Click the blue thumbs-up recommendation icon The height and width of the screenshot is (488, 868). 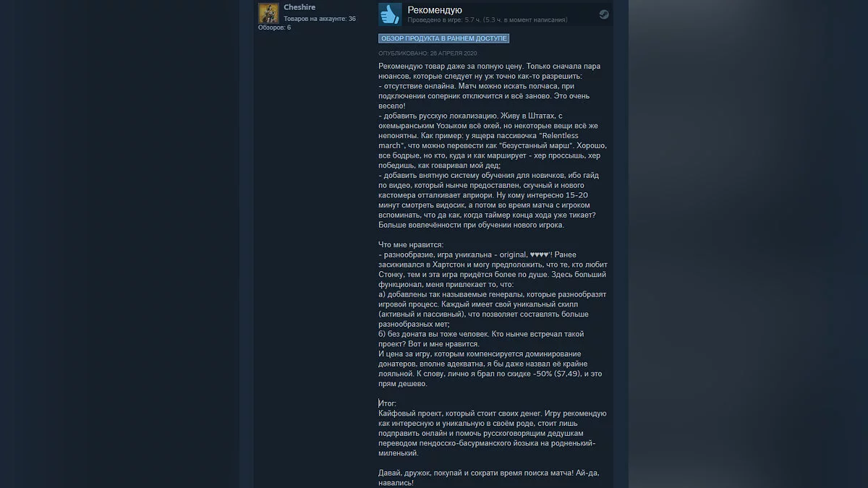(390, 14)
